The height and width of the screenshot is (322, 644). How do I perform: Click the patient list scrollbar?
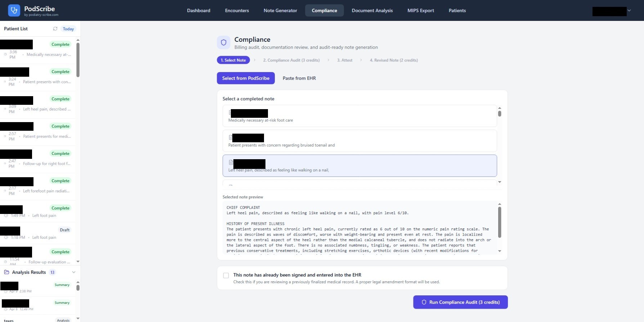pos(78,59)
